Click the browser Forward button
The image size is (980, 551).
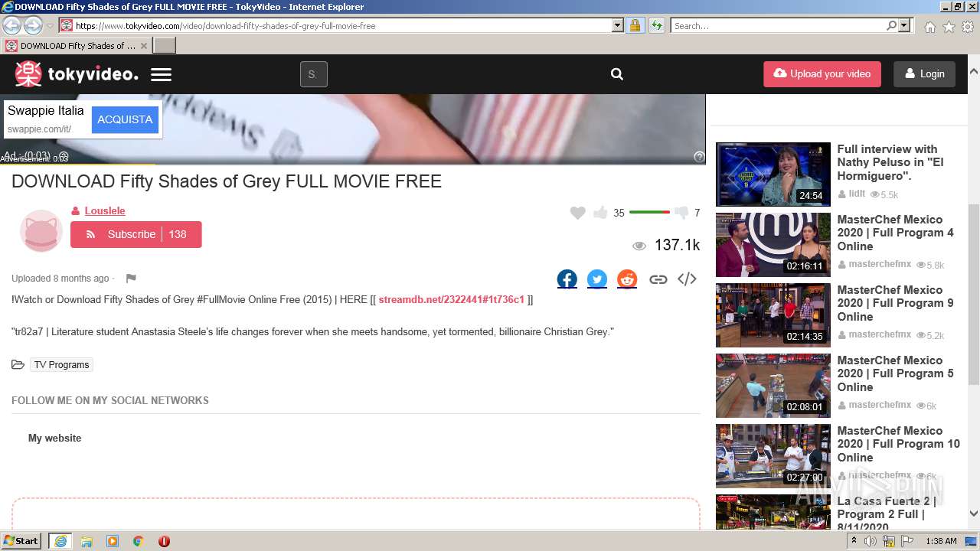click(33, 25)
